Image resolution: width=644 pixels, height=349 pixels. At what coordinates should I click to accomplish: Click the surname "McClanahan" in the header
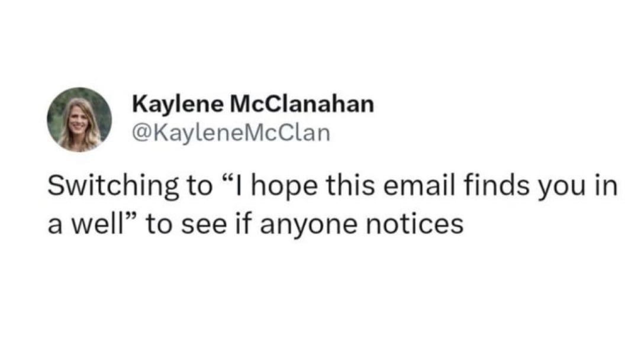click(x=301, y=105)
